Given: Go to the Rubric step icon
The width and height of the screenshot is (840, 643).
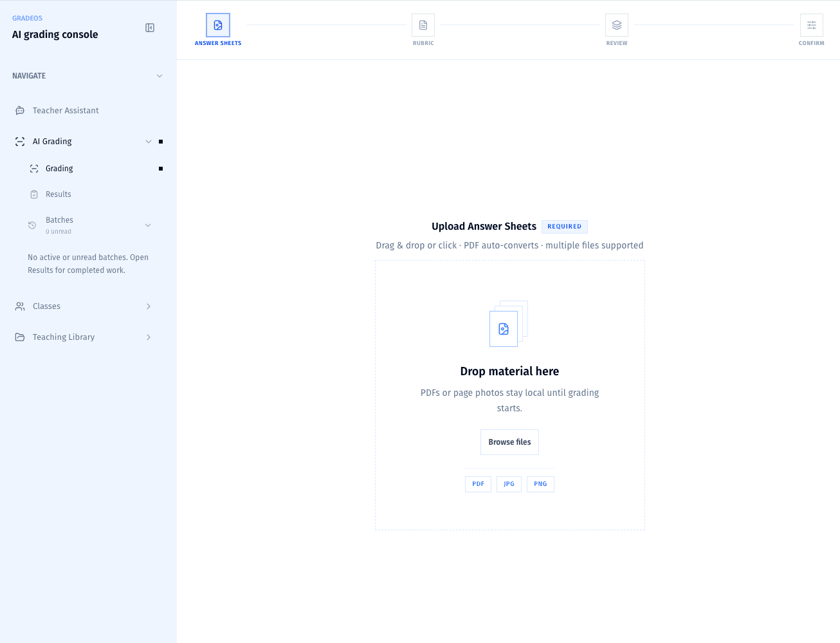Looking at the screenshot, I should coord(423,25).
